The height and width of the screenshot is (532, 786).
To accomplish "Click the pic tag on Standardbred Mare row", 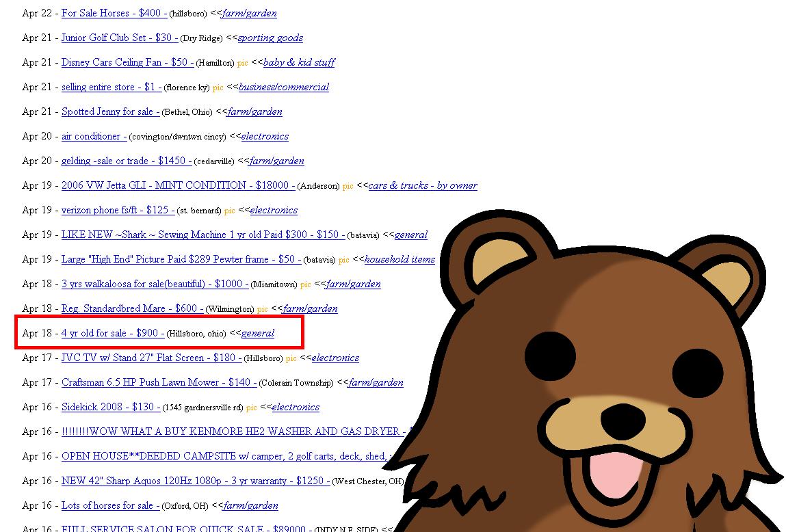I will [262, 309].
